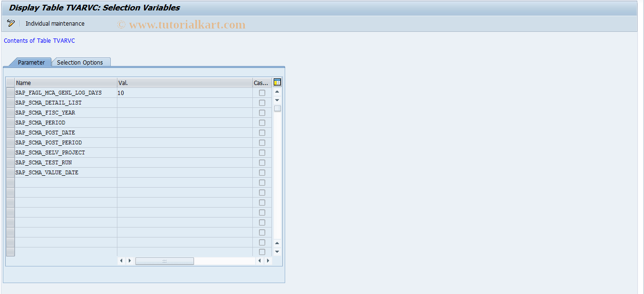Enable the Case checkbox for SAP_SCMA_VALUE_DATE
Viewport: 644px width, 294px height.
click(262, 172)
